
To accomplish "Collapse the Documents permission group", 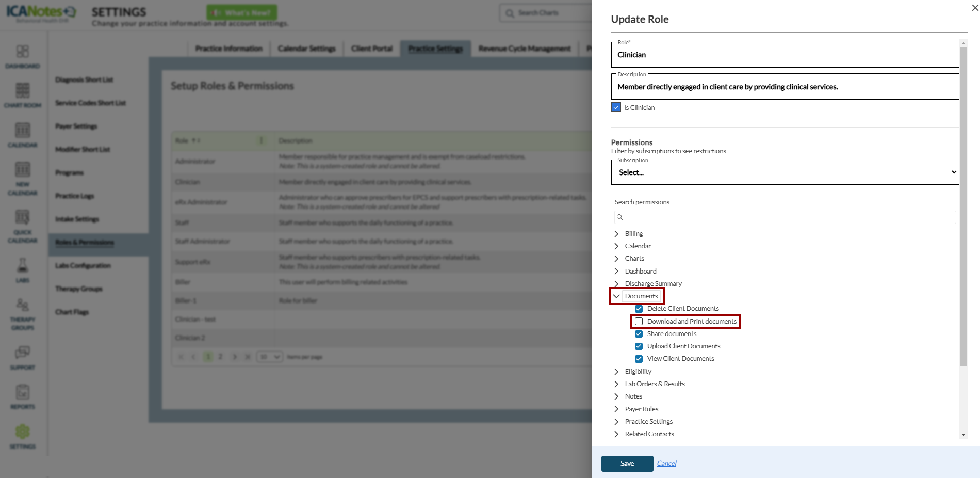I will [616, 296].
